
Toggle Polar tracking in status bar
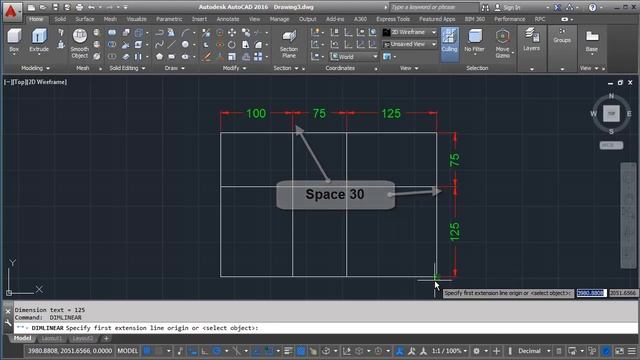(217, 351)
